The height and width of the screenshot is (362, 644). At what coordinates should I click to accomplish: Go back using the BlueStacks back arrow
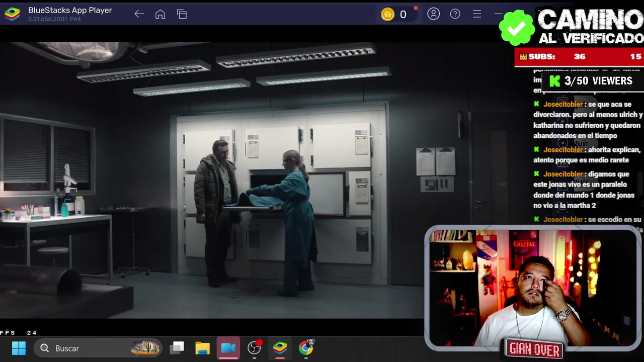tap(139, 14)
